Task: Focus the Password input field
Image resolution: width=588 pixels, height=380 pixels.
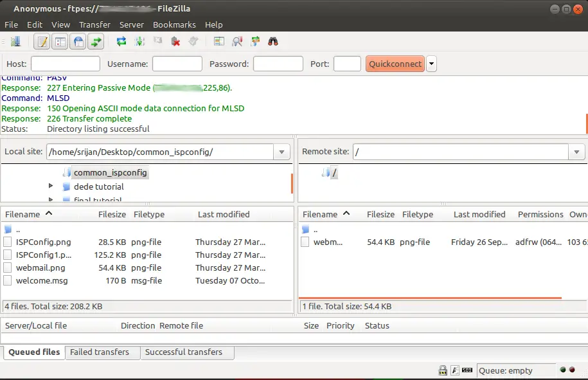Action: (278, 64)
